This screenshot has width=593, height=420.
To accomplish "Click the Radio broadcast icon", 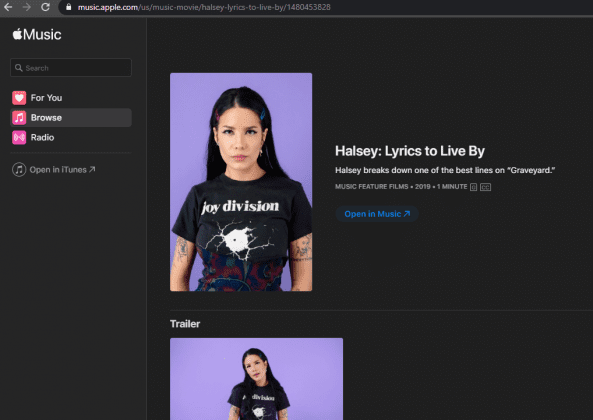I will (19, 138).
